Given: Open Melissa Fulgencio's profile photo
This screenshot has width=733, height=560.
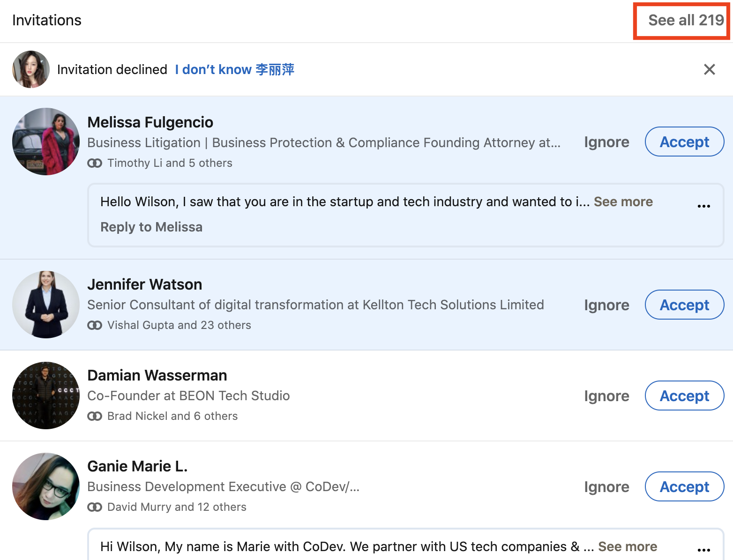Looking at the screenshot, I should [46, 142].
